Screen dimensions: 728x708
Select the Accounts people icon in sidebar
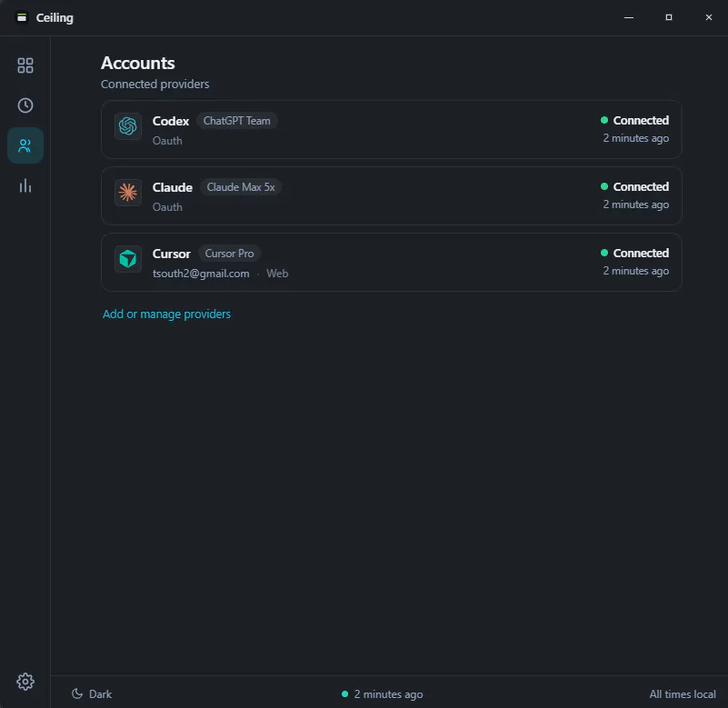click(25, 145)
